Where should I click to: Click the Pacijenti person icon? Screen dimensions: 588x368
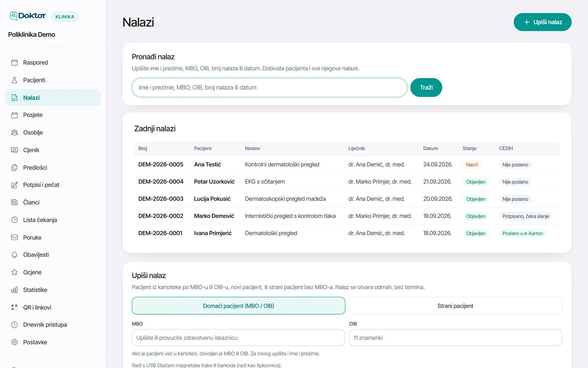pos(14,80)
